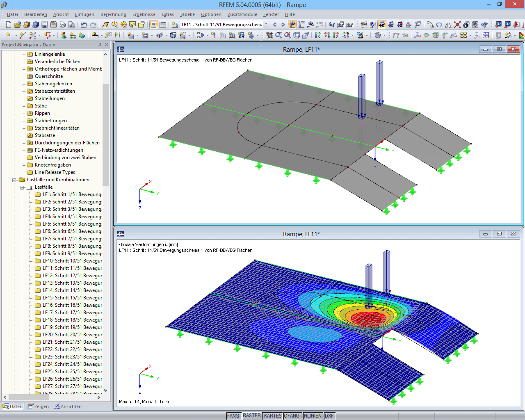Enable the FANG snap option

pyautogui.click(x=233, y=415)
